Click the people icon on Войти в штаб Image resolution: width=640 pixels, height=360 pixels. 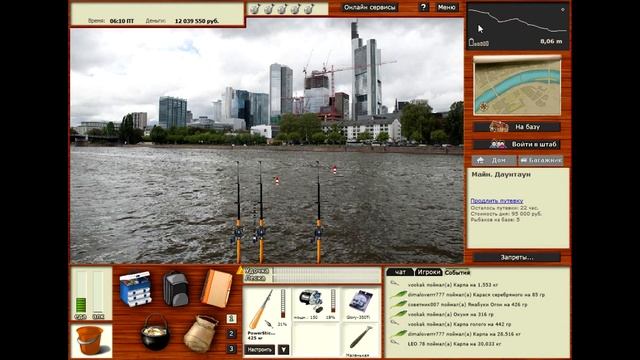pyautogui.click(x=498, y=144)
